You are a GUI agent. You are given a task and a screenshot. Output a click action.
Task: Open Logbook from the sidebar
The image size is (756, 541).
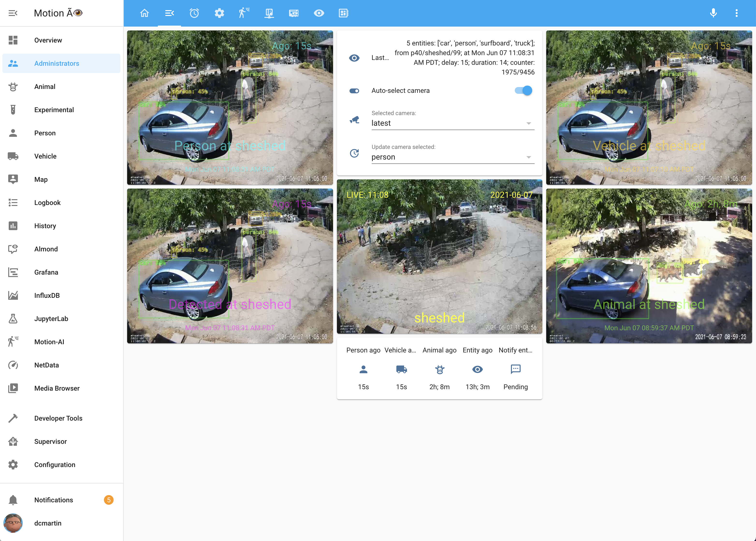(x=47, y=203)
